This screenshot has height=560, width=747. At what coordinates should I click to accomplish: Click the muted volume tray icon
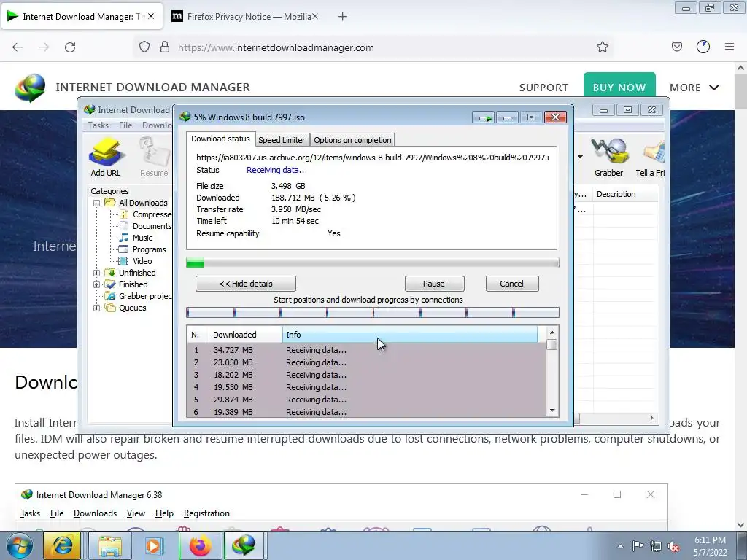(x=673, y=546)
